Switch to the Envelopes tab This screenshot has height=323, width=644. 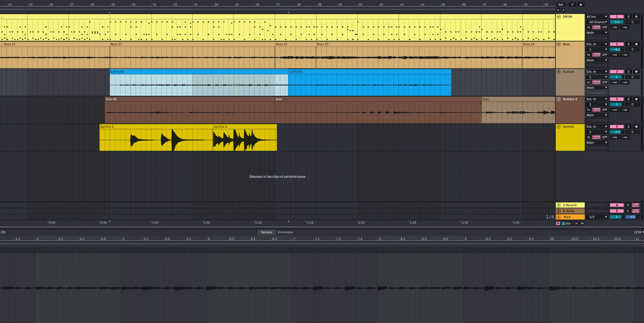tap(285, 232)
